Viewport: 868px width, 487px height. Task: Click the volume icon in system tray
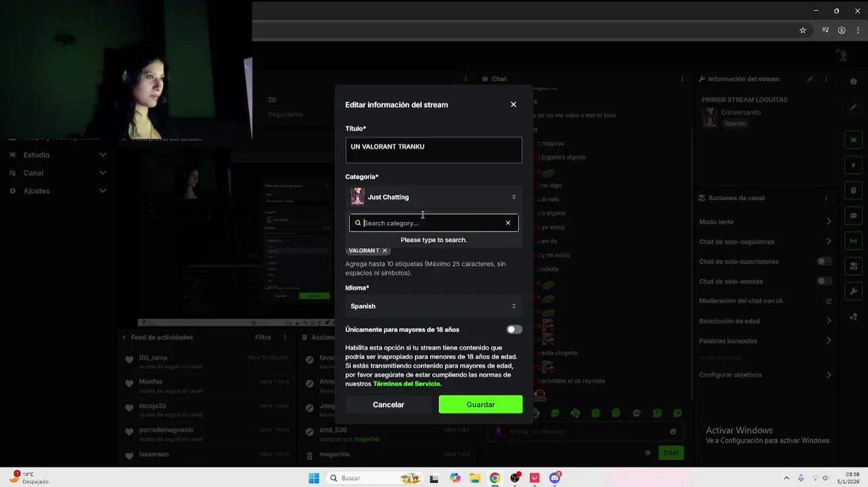point(825,478)
